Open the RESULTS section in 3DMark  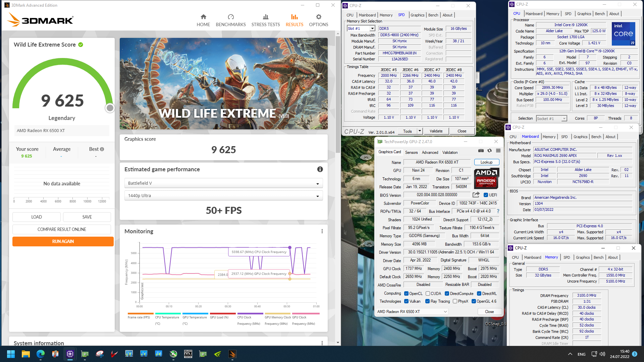[x=294, y=20]
